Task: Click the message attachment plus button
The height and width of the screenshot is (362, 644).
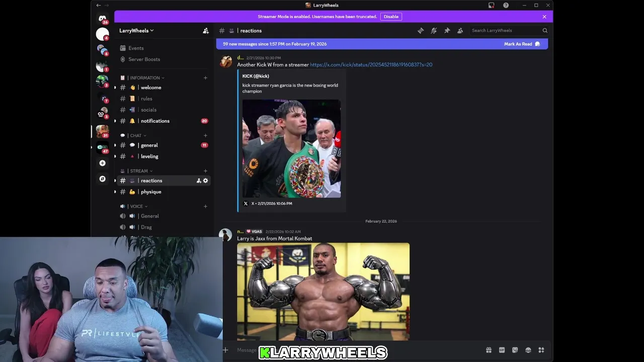Action: [225, 350]
